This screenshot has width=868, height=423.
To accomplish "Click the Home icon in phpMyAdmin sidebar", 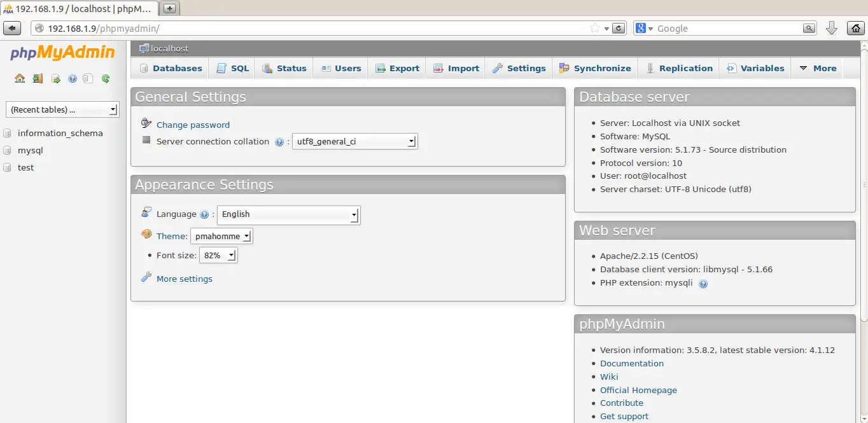I will pos(20,78).
